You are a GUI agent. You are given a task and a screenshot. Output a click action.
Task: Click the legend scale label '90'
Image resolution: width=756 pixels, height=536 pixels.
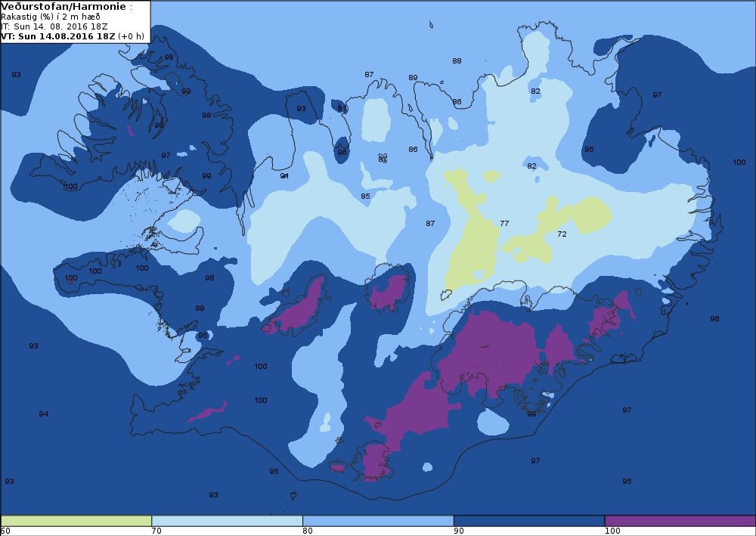459,531
